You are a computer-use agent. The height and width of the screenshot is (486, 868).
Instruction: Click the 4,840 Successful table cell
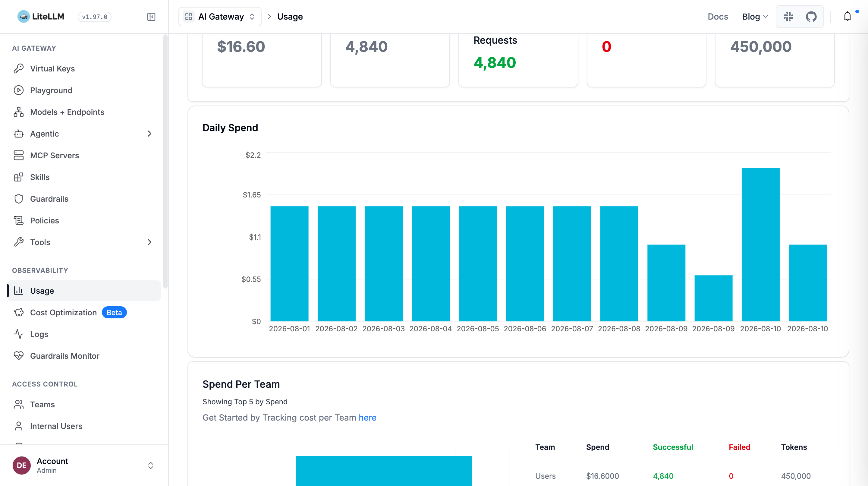[x=663, y=476]
